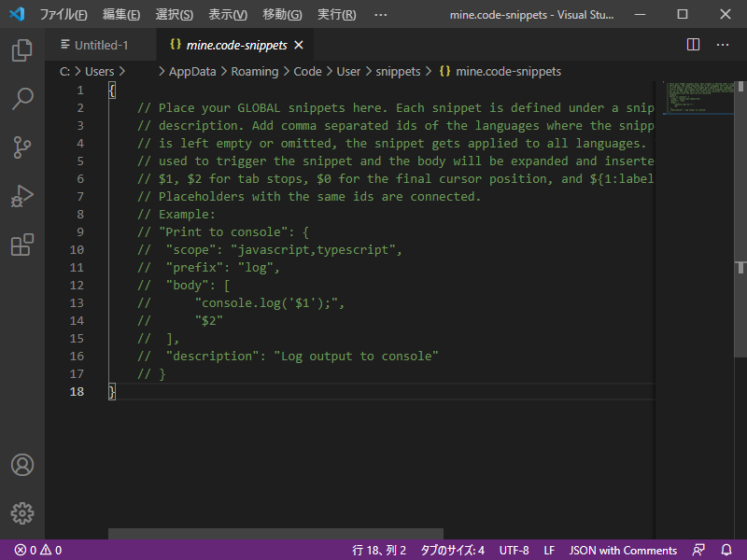The image size is (747, 560).
Task: Click the "// Example:" comment line
Action: [x=176, y=215]
